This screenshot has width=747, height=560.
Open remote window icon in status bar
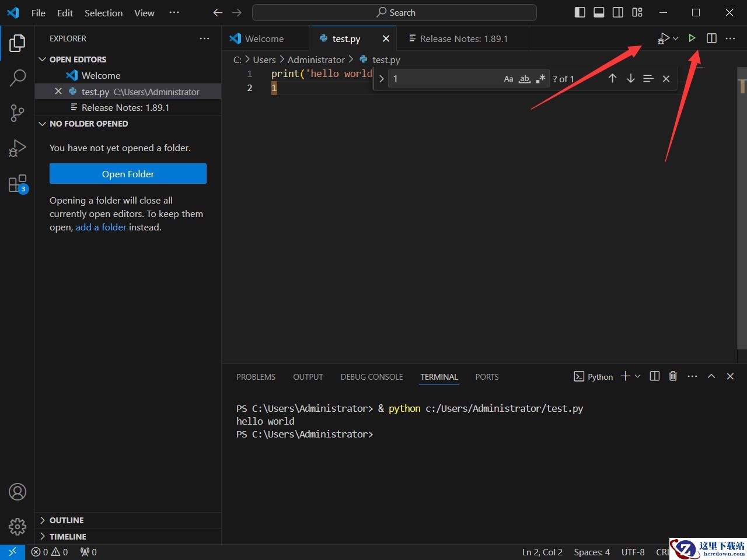tap(12, 552)
